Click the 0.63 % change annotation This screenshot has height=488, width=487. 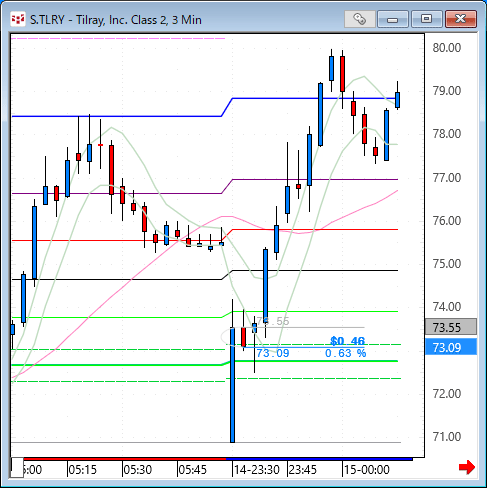346,353
